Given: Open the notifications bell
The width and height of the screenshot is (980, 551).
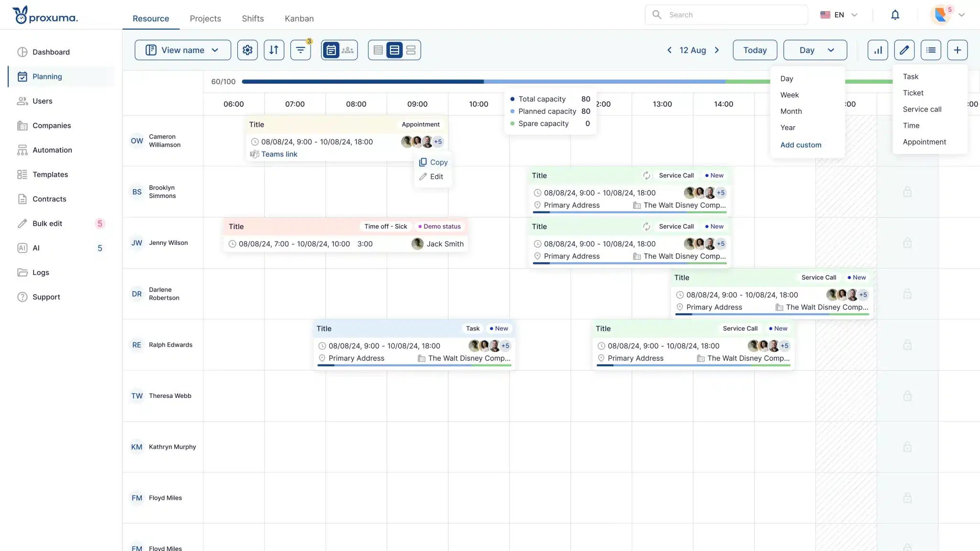Looking at the screenshot, I should click(895, 15).
